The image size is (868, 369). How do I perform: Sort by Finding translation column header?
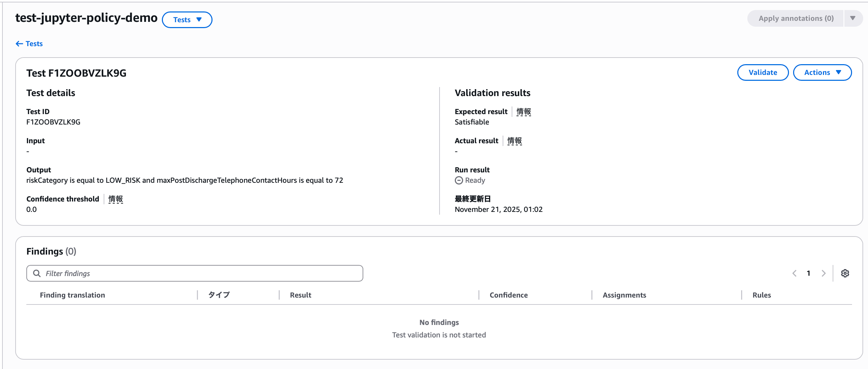pos(72,295)
